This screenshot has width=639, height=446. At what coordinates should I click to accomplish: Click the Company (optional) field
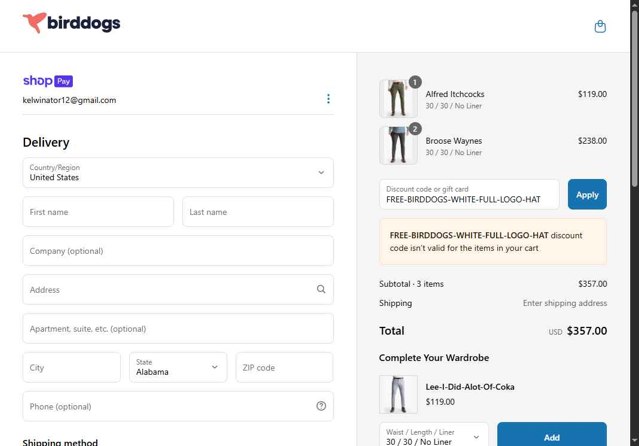click(x=178, y=251)
